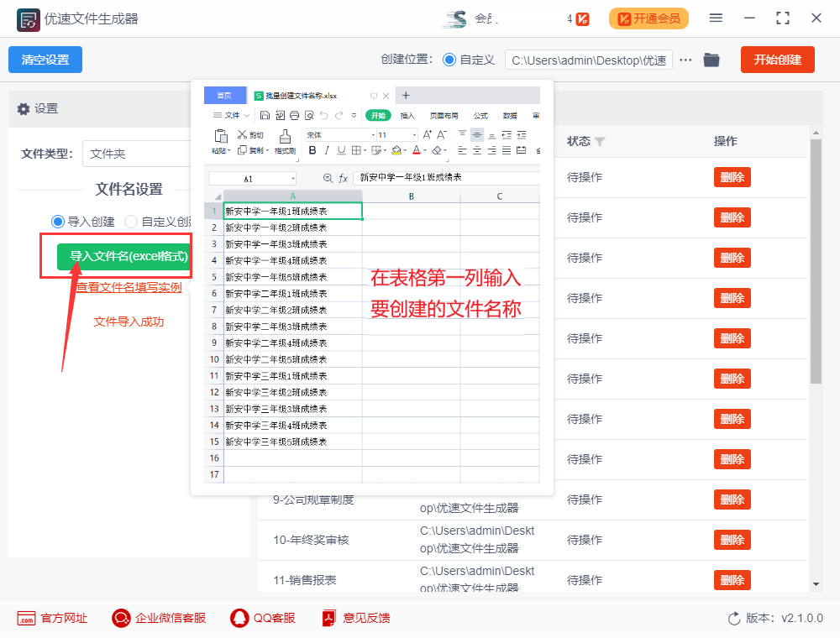Open the borders dropdown in spreadsheet
This screenshot has width=840, height=638.
365,151
